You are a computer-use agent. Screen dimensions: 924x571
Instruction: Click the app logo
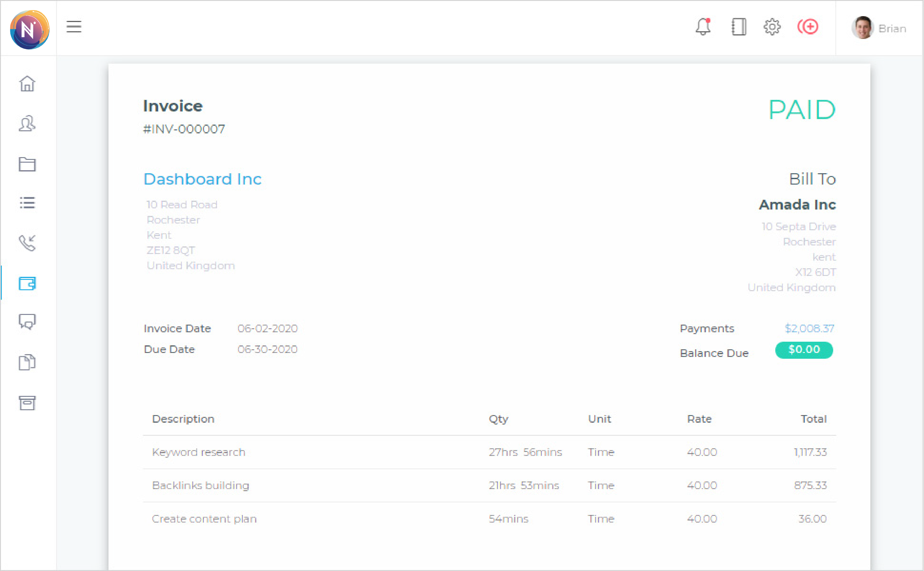[30, 30]
